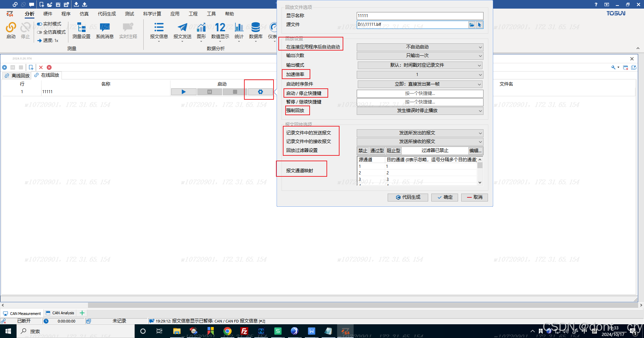The height and width of the screenshot is (338, 644).
Task: Switch to 硬件 ribbon tab
Action: point(48,14)
